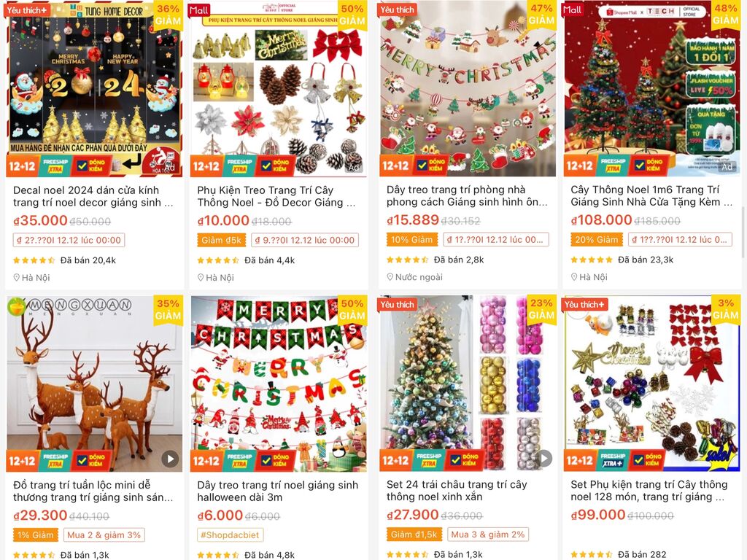Open the Decal noel 2024 product image

94,88
